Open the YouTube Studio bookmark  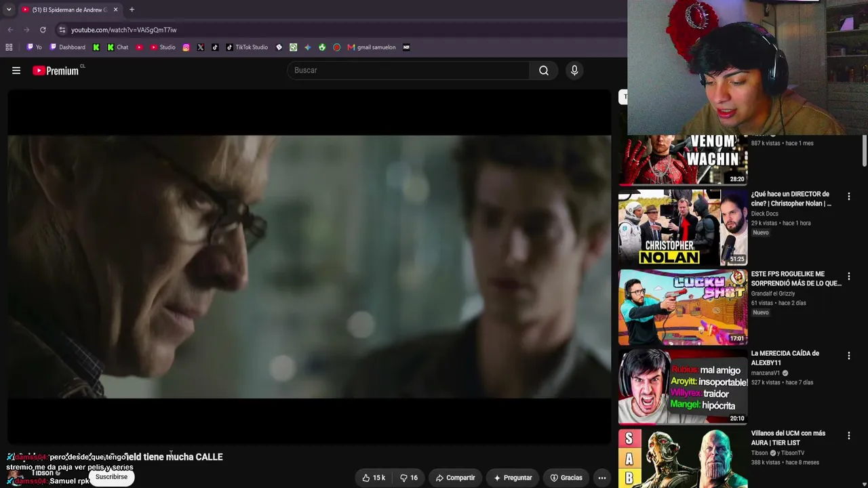(x=163, y=47)
